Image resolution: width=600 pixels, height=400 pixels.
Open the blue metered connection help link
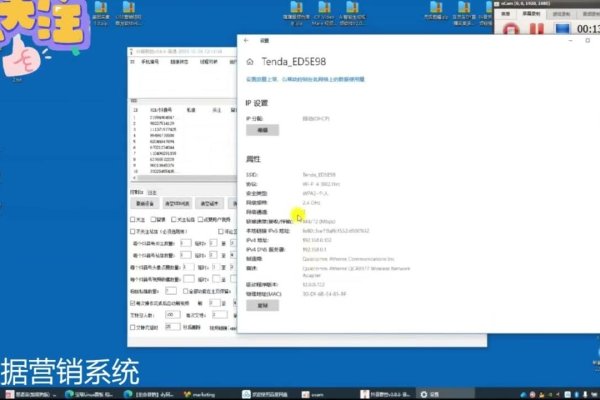305,79
